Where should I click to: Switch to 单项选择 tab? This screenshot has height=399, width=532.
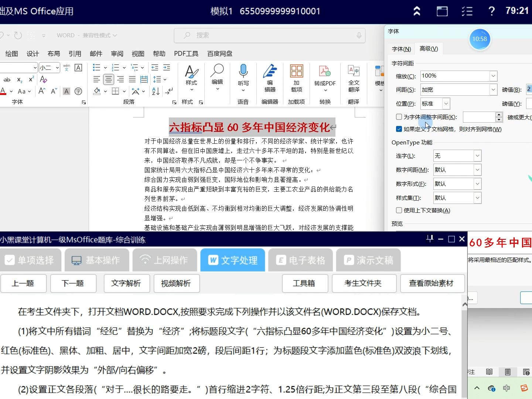(30, 260)
